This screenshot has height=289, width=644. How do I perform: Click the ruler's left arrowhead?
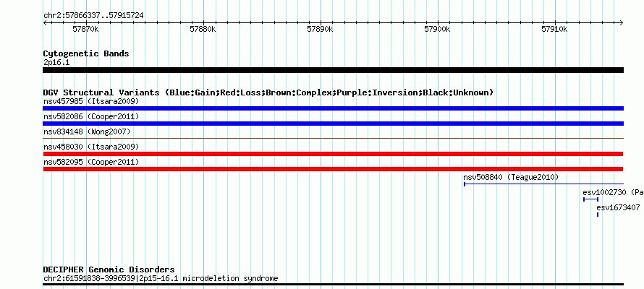45,23
